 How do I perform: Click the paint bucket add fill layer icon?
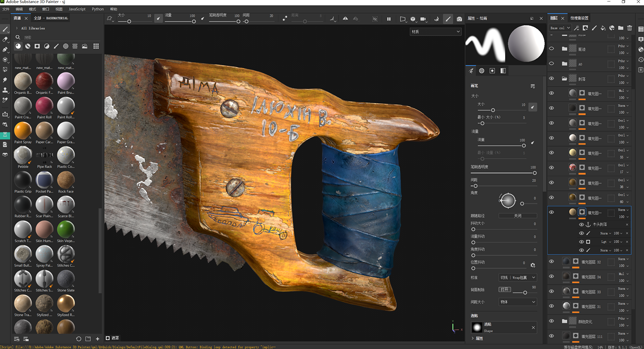click(603, 28)
